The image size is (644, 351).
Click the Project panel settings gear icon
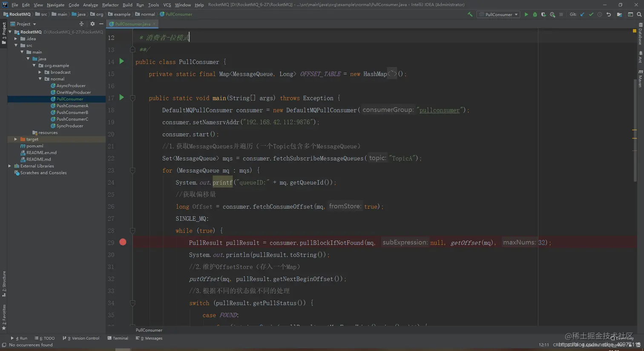click(x=92, y=24)
